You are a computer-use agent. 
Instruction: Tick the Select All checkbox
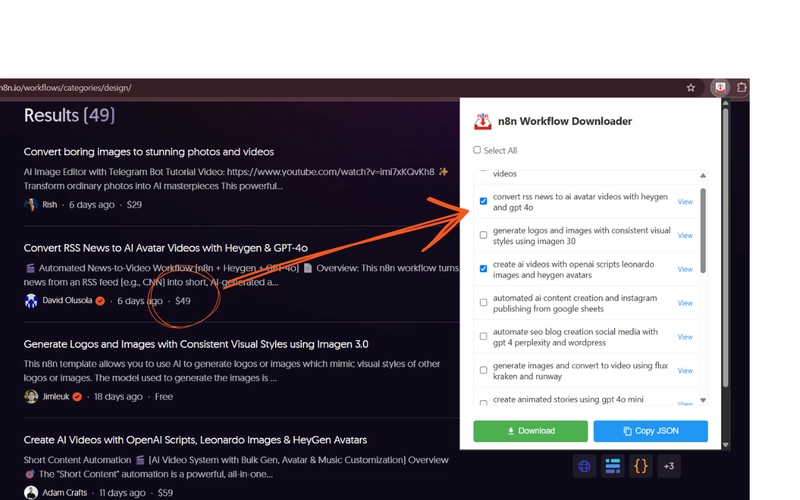click(x=477, y=150)
